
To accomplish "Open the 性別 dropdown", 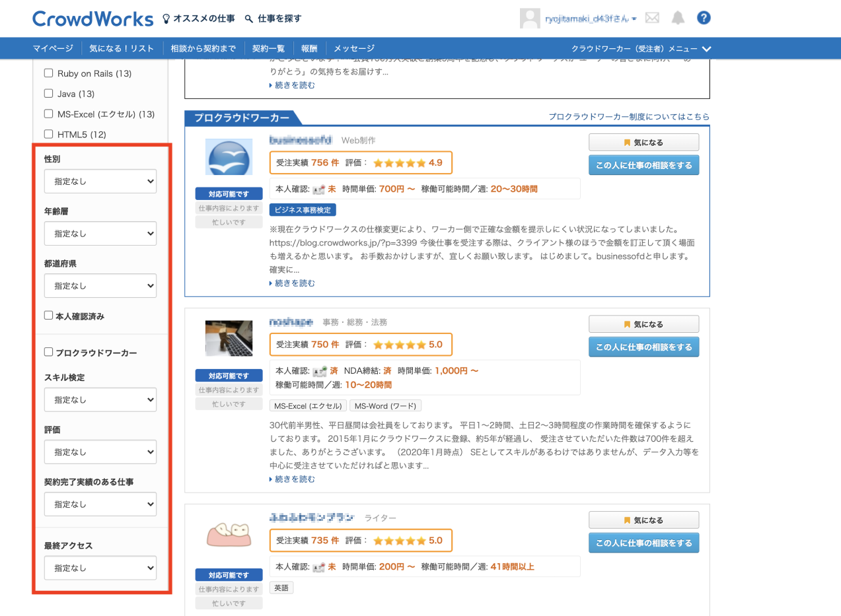I will tap(100, 180).
